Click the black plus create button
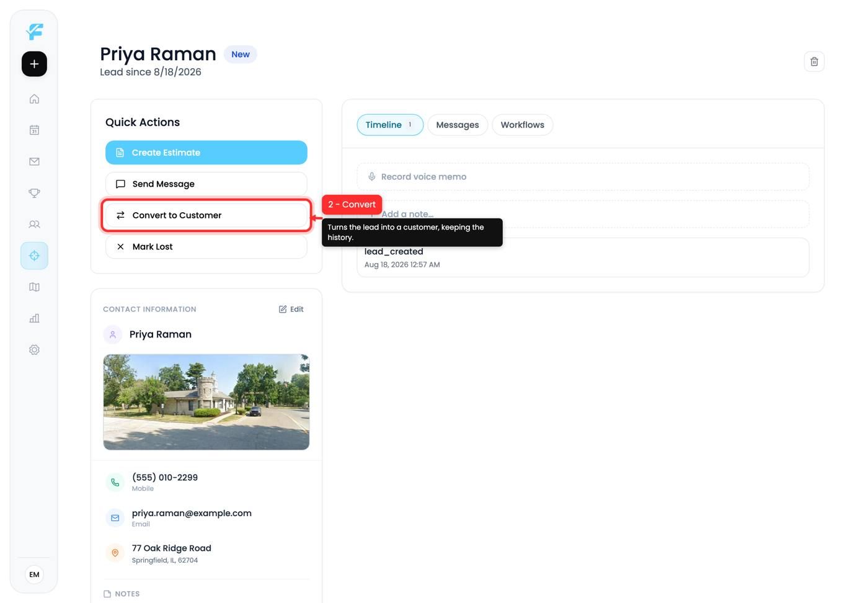 [x=34, y=64]
